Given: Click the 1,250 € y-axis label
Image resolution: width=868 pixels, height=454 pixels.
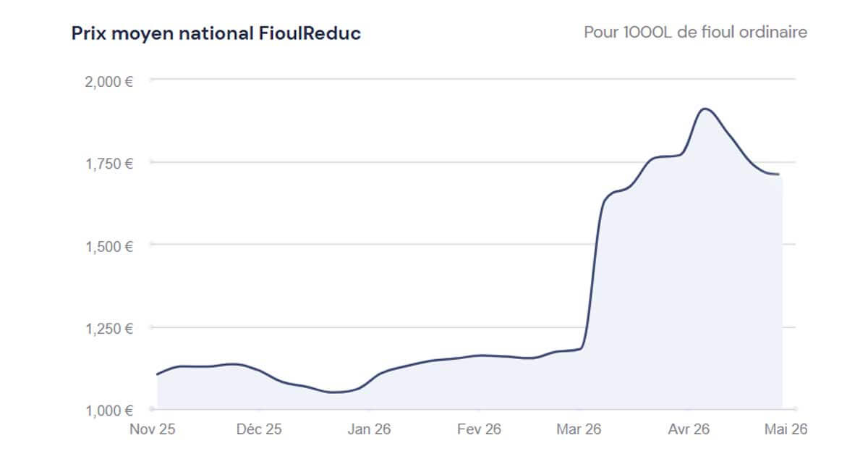Looking at the screenshot, I should (x=109, y=329).
